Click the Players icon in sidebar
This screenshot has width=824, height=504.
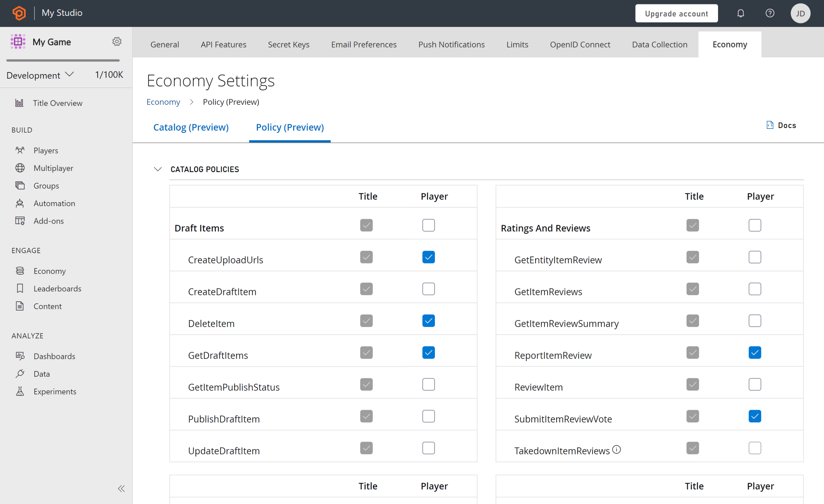click(x=20, y=150)
